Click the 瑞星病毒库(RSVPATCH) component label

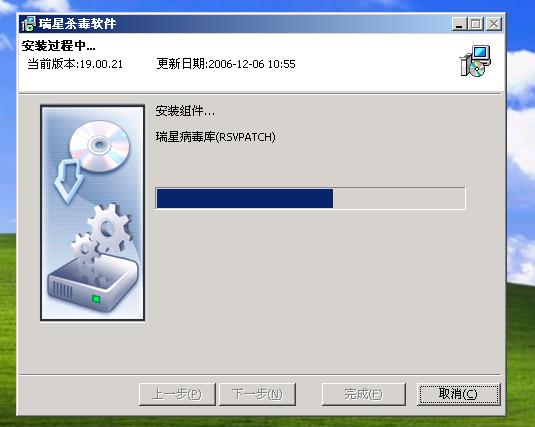click(216, 137)
